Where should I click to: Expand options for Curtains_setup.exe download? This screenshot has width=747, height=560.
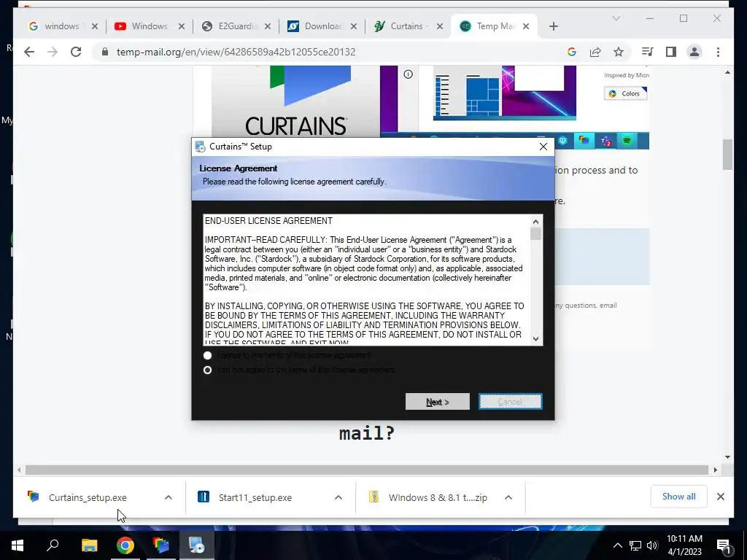169,497
